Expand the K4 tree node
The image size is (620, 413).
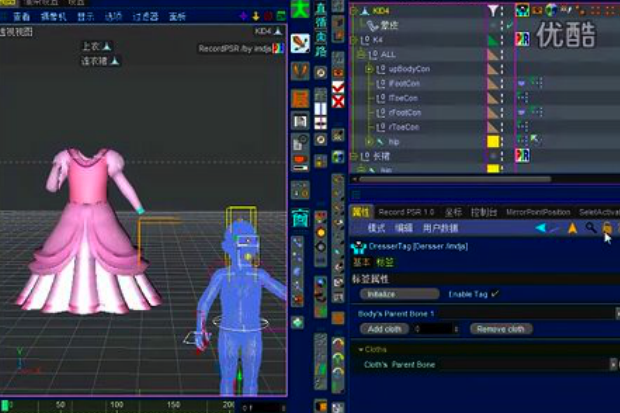click(353, 40)
